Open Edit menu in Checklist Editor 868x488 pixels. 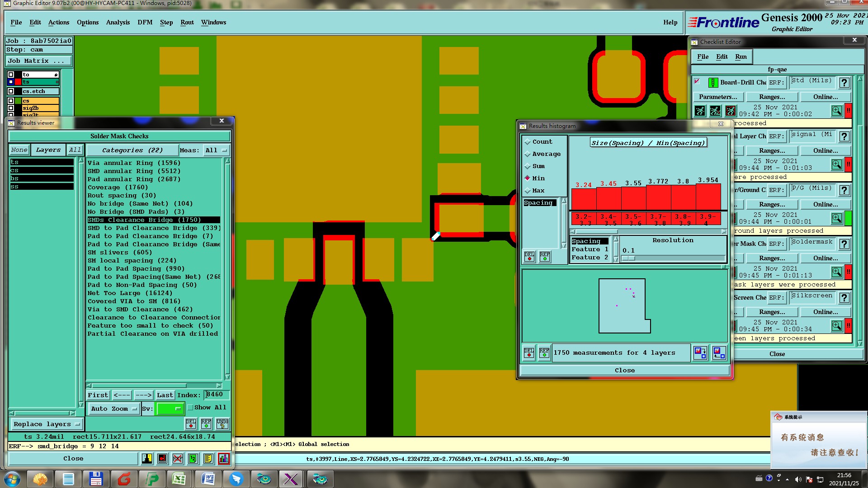pos(722,56)
